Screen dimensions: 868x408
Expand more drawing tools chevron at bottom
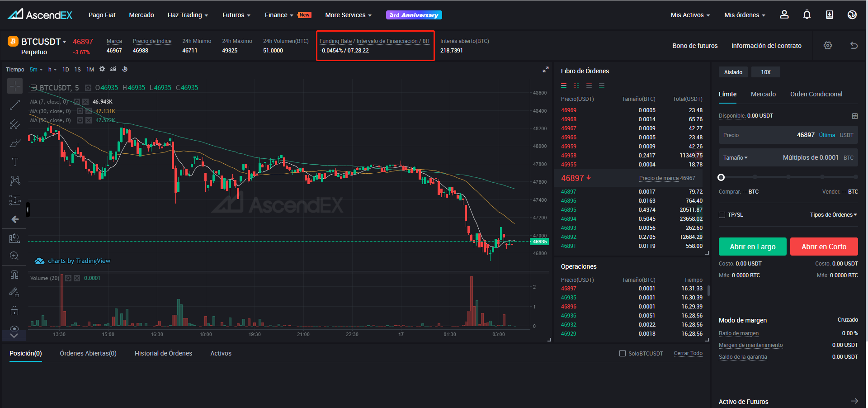point(14,336)
